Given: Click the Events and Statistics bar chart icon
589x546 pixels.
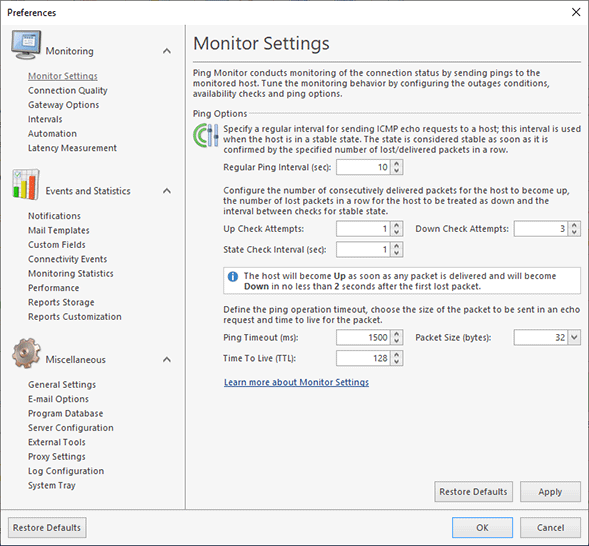Looking at the screenshot, I should pyautogui.click(x=26, y=184).
